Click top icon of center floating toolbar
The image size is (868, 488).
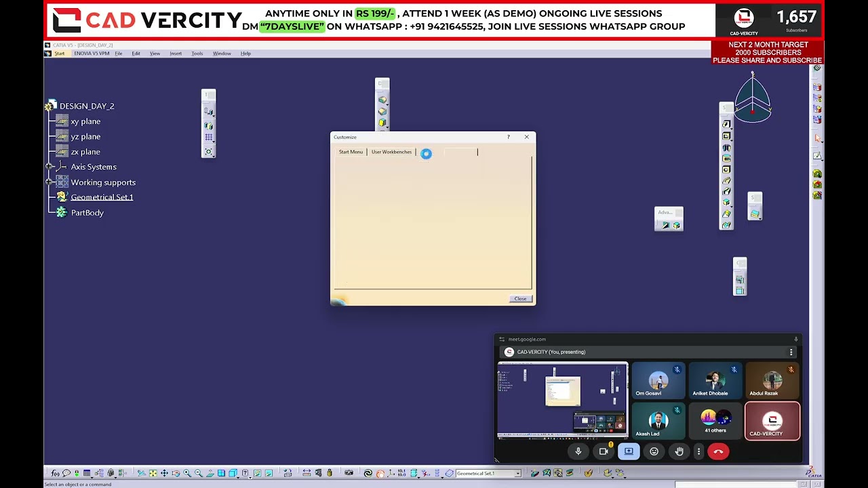[x=382, y=100]
